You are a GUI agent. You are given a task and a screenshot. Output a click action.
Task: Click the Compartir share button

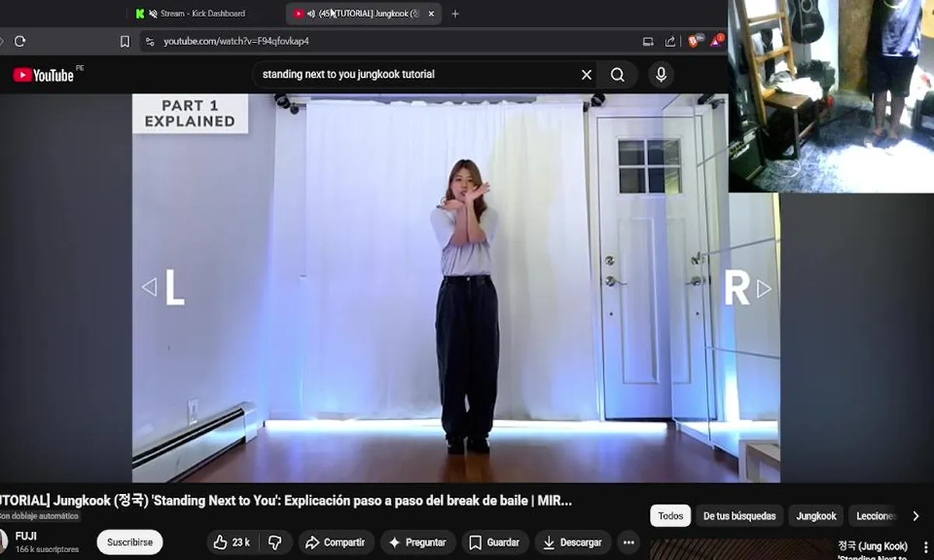335,542
